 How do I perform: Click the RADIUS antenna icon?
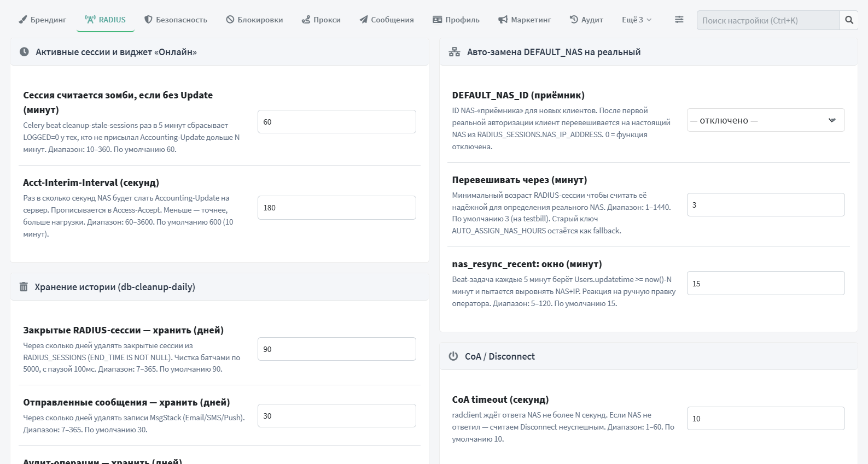pyautogui.click(x=90, y=20)
